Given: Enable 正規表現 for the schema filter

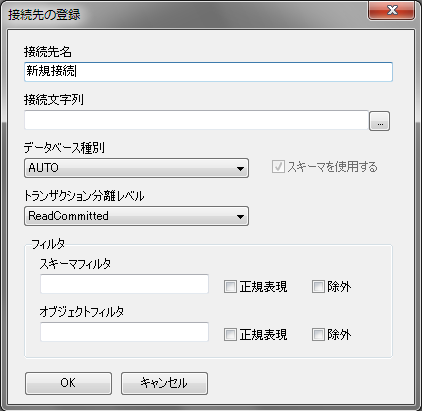Looking at the screenshot, I should click(230, 286).
